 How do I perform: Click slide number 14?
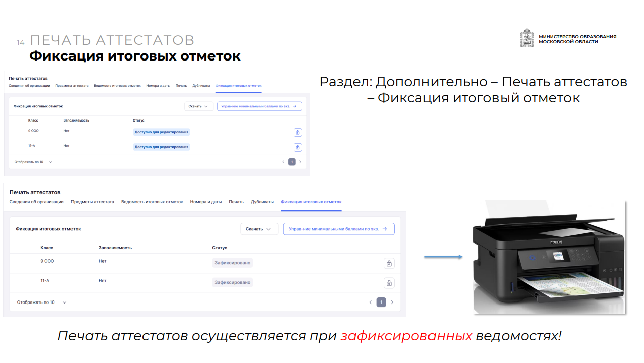pos(20,43)
